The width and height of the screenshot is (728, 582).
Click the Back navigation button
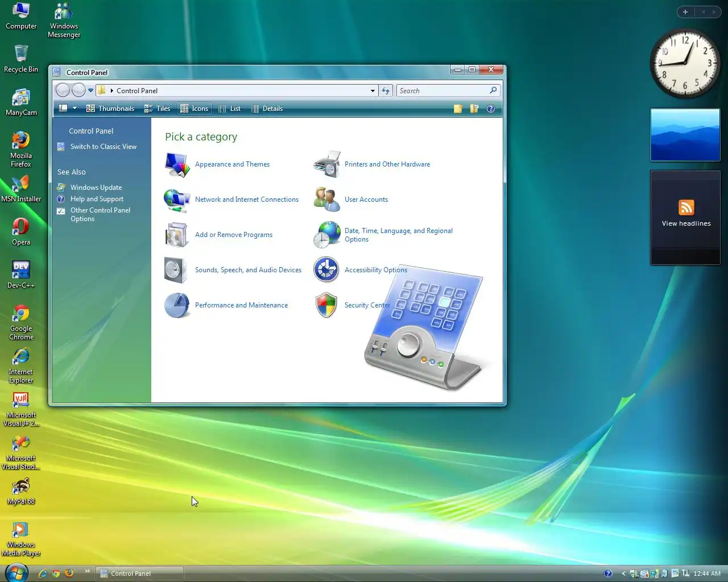tap(63, 90)
